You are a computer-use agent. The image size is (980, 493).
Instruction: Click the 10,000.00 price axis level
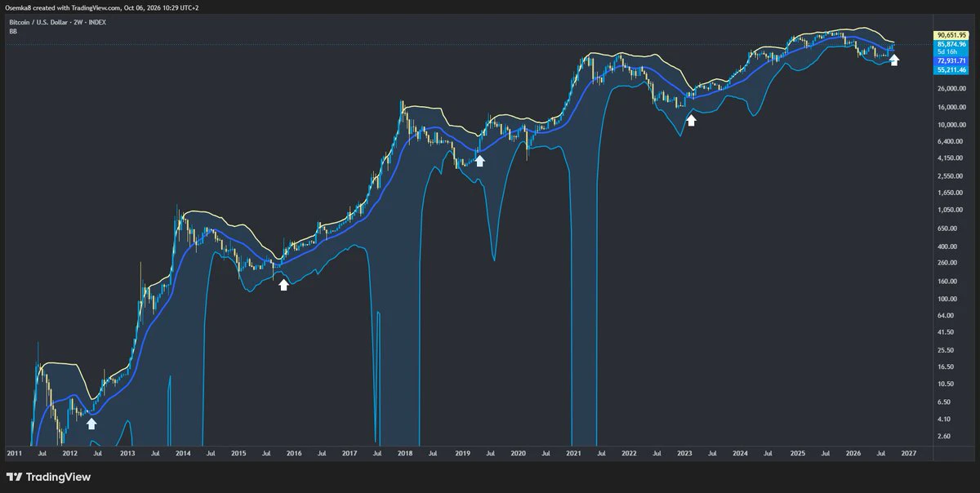pyautogui.click(x=953, y=124)
